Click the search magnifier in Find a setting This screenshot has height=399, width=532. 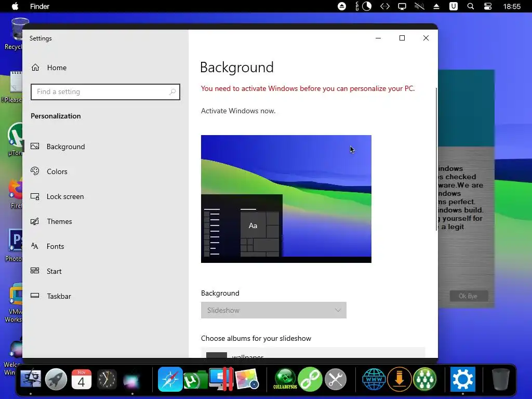[172, 91]
